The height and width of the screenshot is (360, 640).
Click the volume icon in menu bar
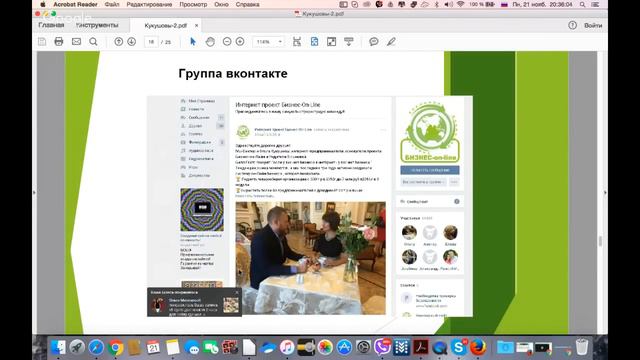(x=448, y=4)
